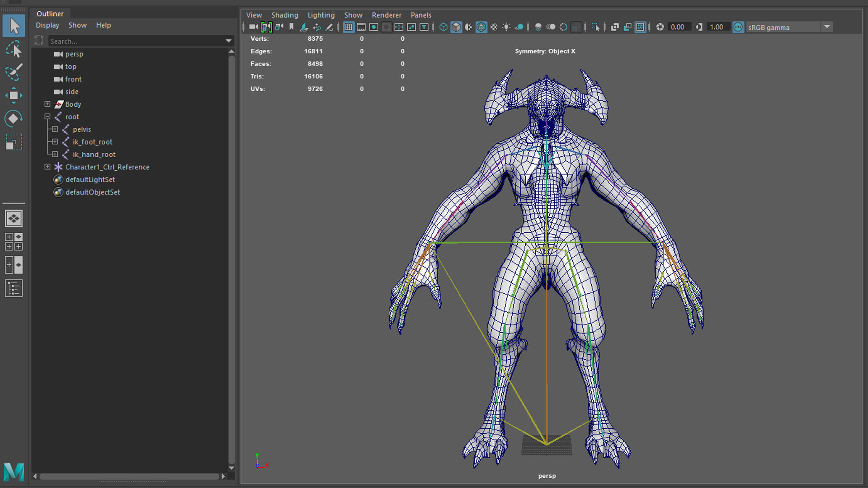Open the Camera Attributes icon
The width and height of the screenshot is (868, 488).
coord(279,27)
